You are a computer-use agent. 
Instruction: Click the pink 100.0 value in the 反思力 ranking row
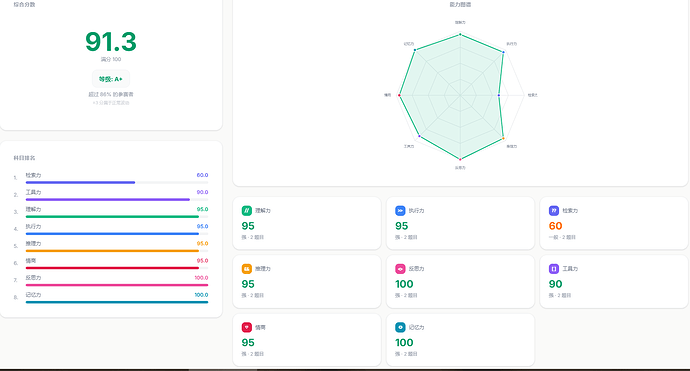click(202, 278)
